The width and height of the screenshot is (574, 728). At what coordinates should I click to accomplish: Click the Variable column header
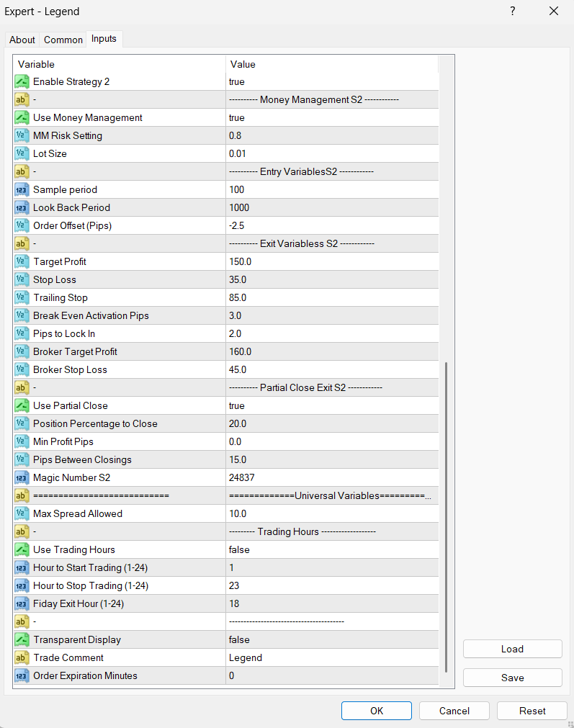120,64
